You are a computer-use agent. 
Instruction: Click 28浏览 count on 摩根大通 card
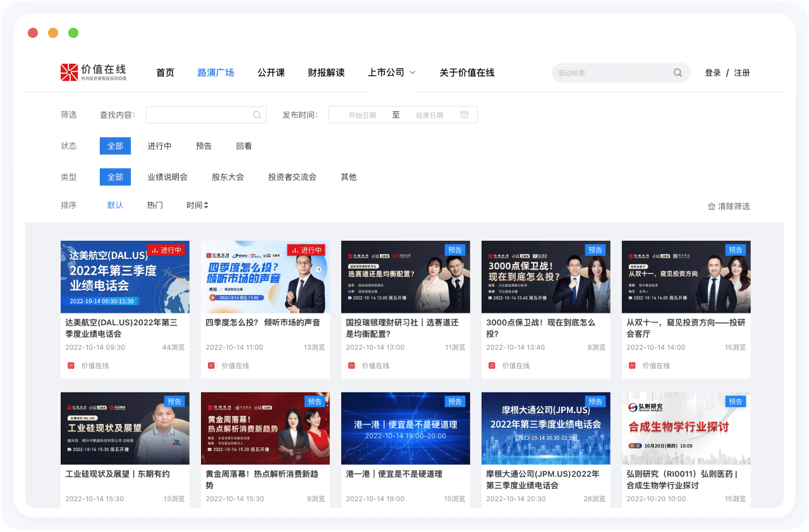click(594, 499)
